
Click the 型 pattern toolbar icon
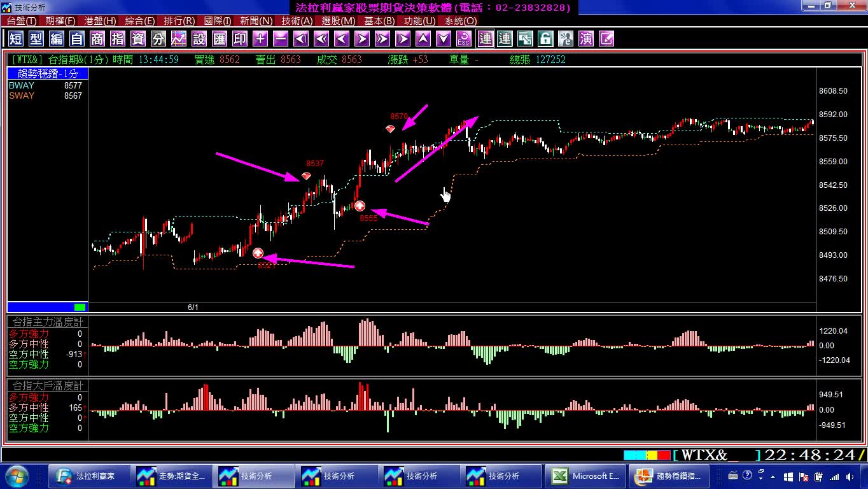(x=36, y=39)
